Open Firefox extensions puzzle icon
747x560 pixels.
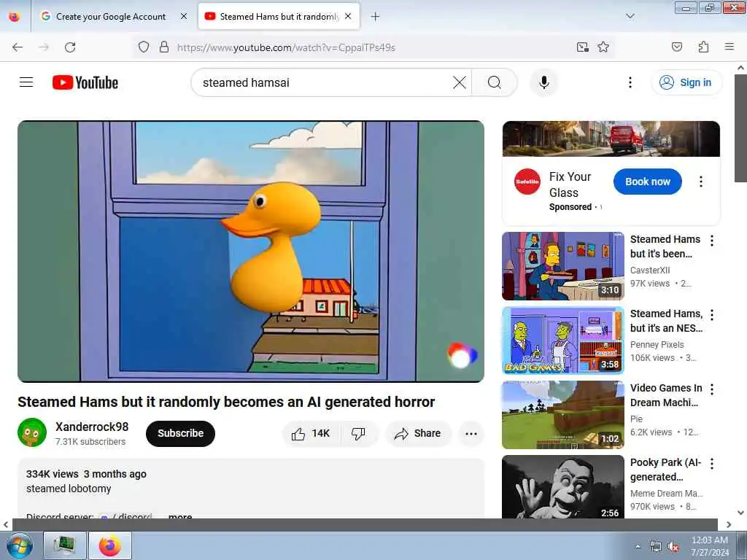pyautogui.click(x=703, y=47)
